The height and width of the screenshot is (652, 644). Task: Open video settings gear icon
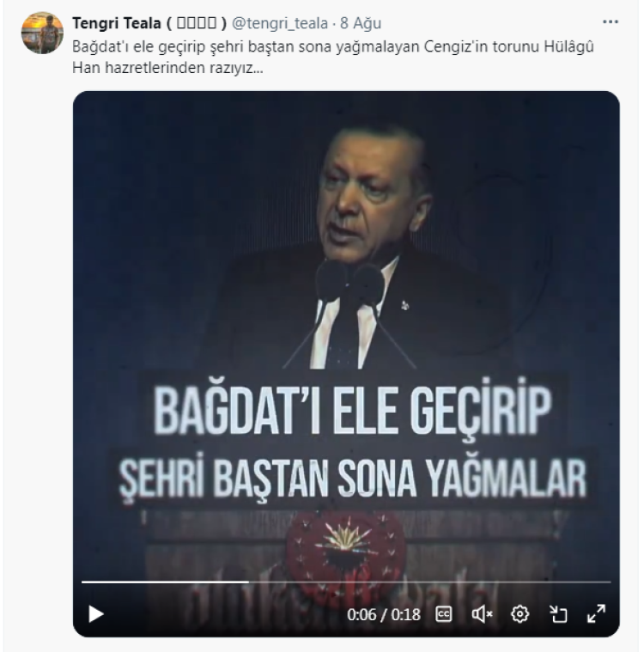click(519, 614)
